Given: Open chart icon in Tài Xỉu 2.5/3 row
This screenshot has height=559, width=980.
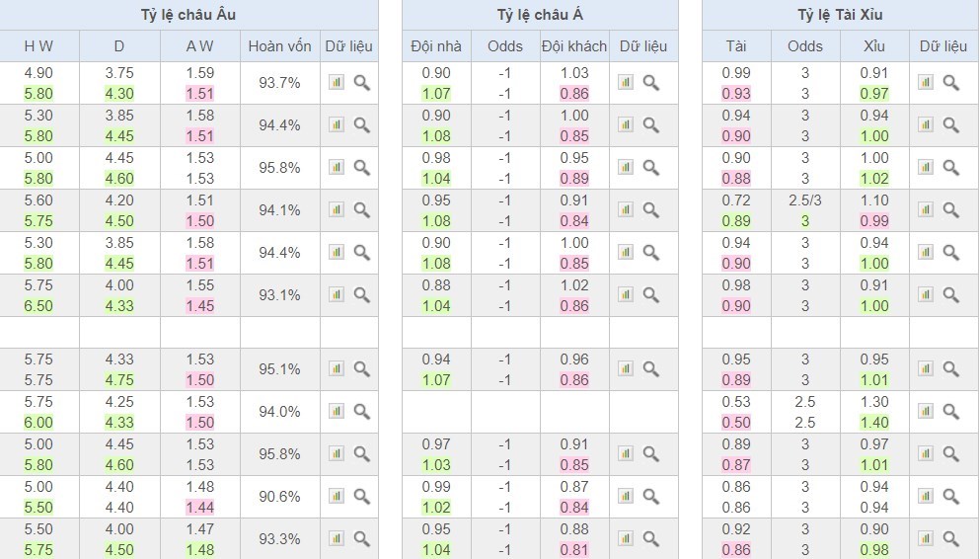Looking at the screenshot, I should (x=926, y=209).
